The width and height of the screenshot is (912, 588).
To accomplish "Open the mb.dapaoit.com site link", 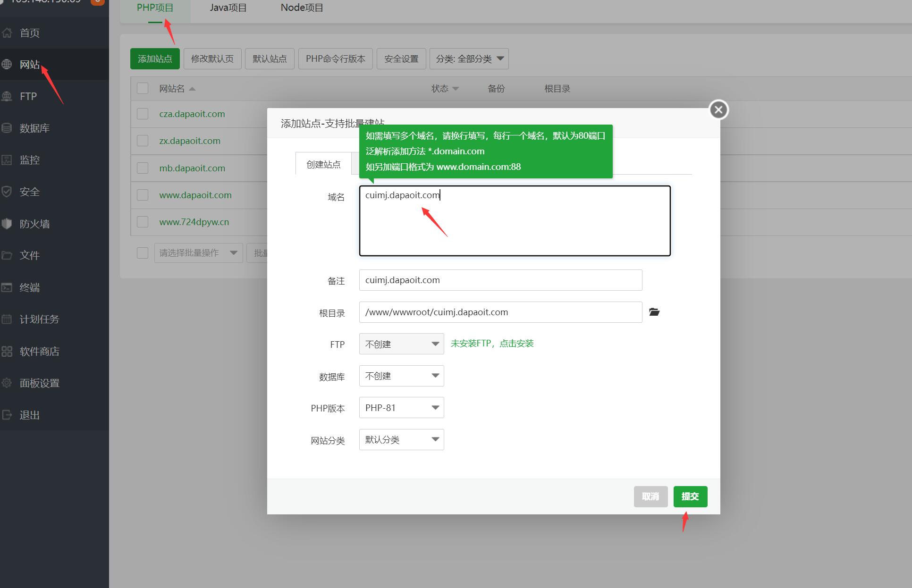I will tap(192, 168).
